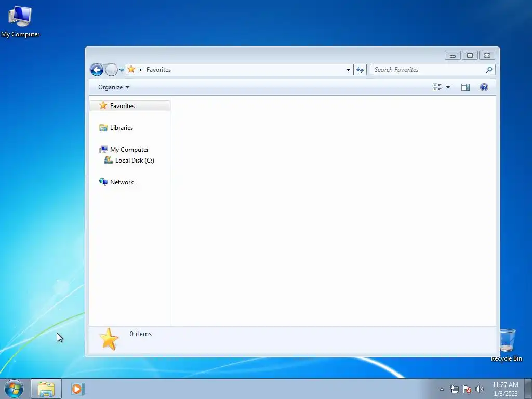The width and height of the screenshot is (532, 399).
Task: Click the large star in details pane
Action: [x=109, y=339]
